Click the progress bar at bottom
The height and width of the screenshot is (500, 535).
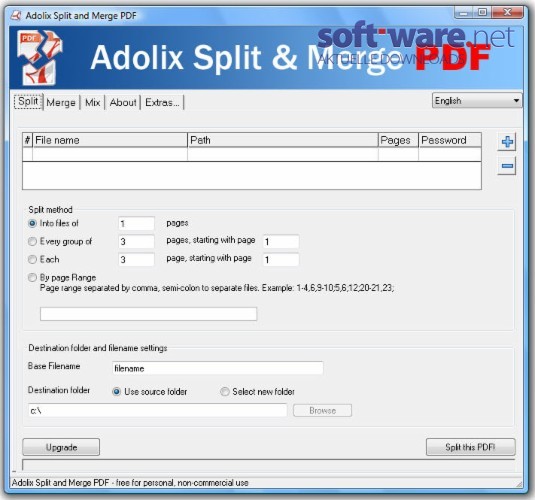pos(269,465)
